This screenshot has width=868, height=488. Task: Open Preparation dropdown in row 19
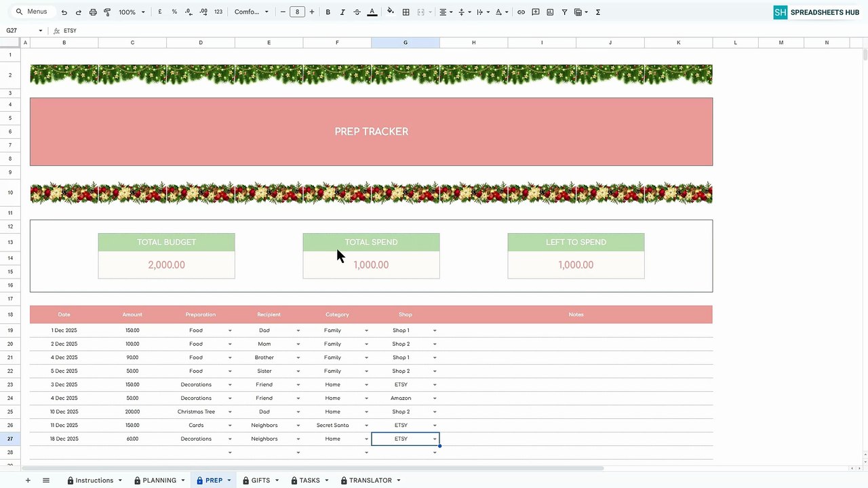pyautogui.click(x=230, y=331)
